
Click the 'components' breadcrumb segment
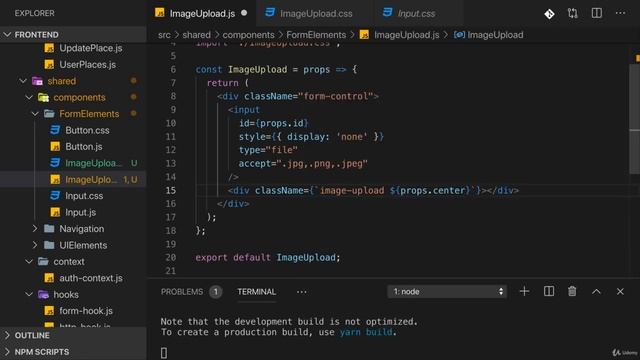tap(248, 35)
